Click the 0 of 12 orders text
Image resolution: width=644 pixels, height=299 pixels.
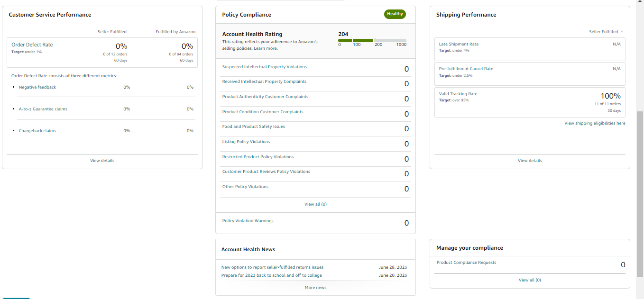click(115, 54)
